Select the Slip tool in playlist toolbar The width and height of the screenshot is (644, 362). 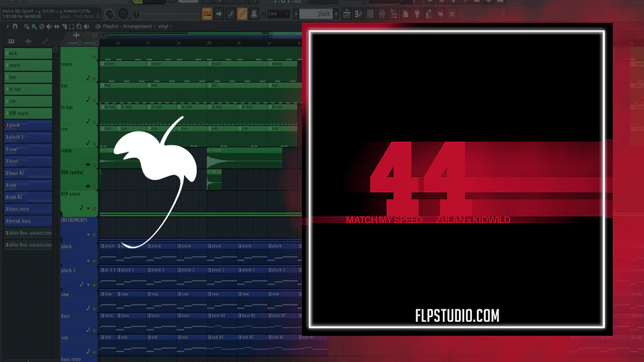click(x=57, y=26)
